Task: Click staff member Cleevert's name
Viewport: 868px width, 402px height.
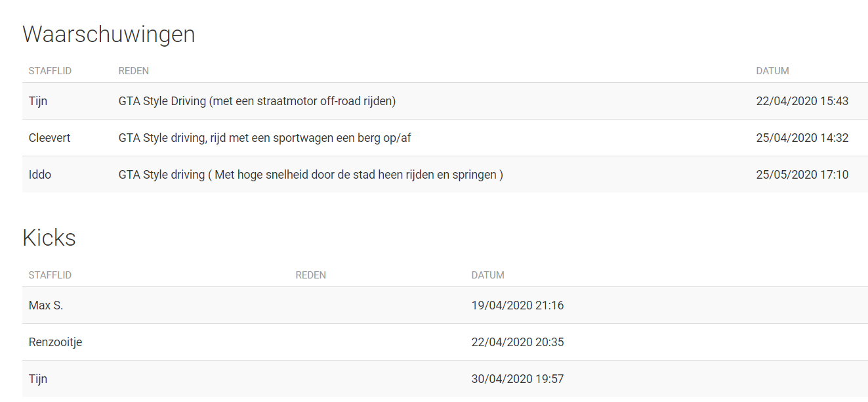Action: (49, 138)
